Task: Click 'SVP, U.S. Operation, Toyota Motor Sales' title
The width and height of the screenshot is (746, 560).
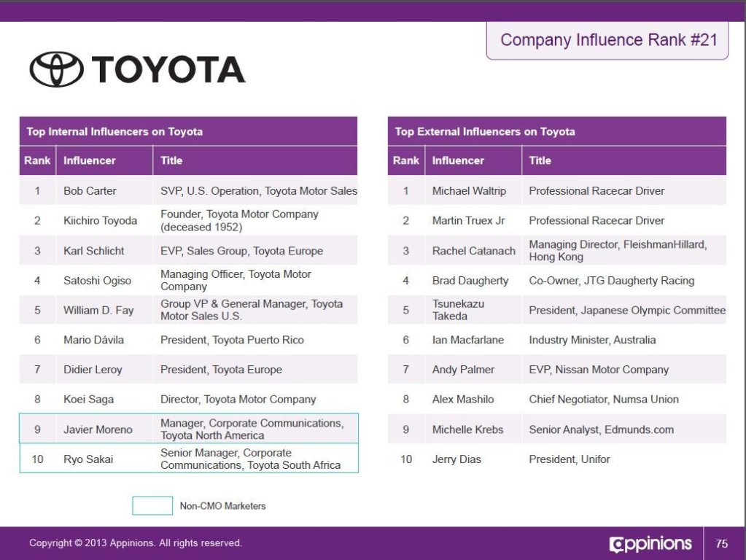Action: click(x=259, y=191)
